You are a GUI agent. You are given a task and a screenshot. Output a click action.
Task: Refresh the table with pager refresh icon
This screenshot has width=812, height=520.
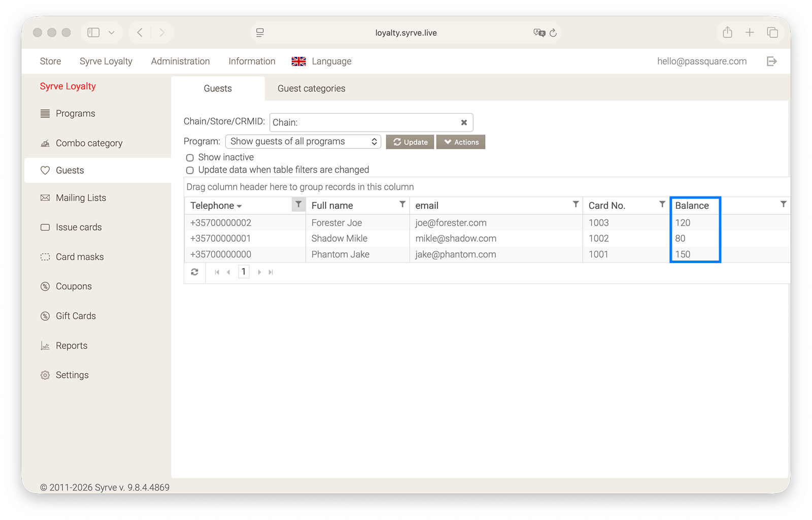[194, 272]
